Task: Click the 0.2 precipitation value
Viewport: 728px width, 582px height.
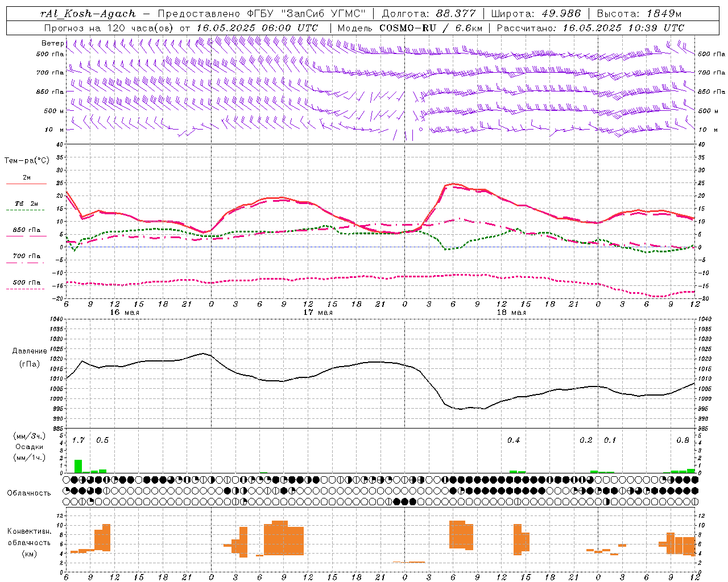Action: [x=586, y=440]
